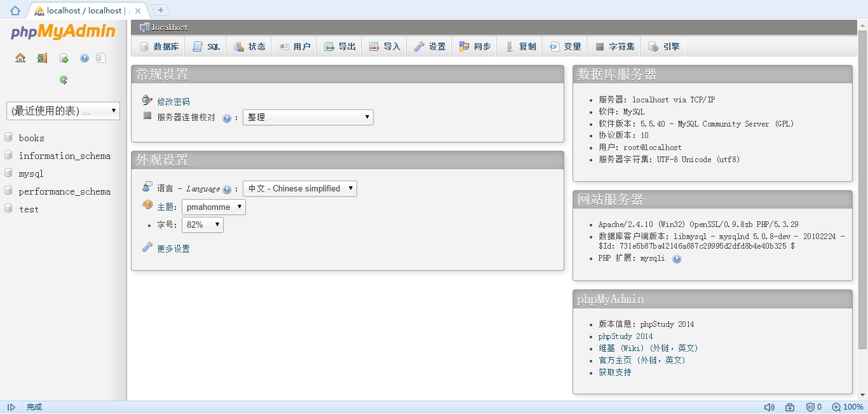The height and width of the screenshot is (414, 868).
Task: Open the phpStudy 2014 link
Action: pos(625,336)
